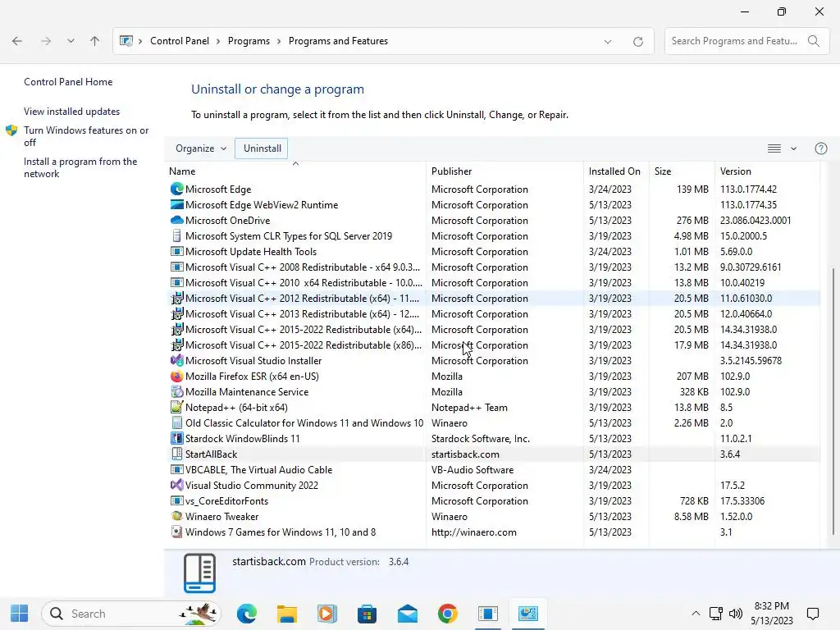Click the search magnifier icon

[x=813, y=41]
